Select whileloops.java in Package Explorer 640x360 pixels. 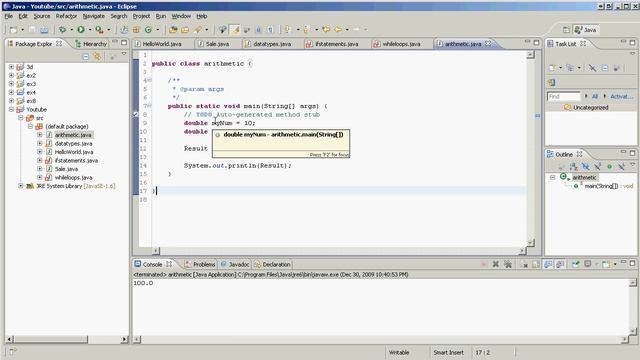pyautogui.click(x=73, y=177)
